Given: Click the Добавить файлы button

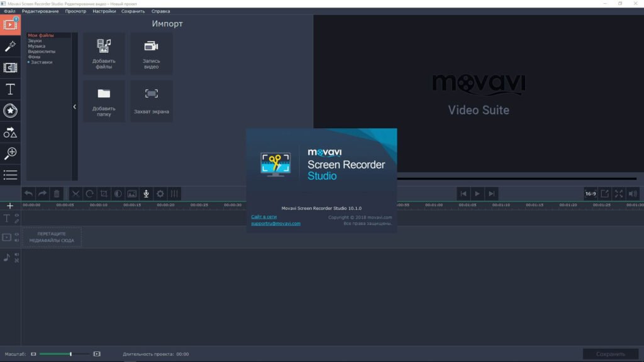Looking at the screenshot, I should 104,54.
